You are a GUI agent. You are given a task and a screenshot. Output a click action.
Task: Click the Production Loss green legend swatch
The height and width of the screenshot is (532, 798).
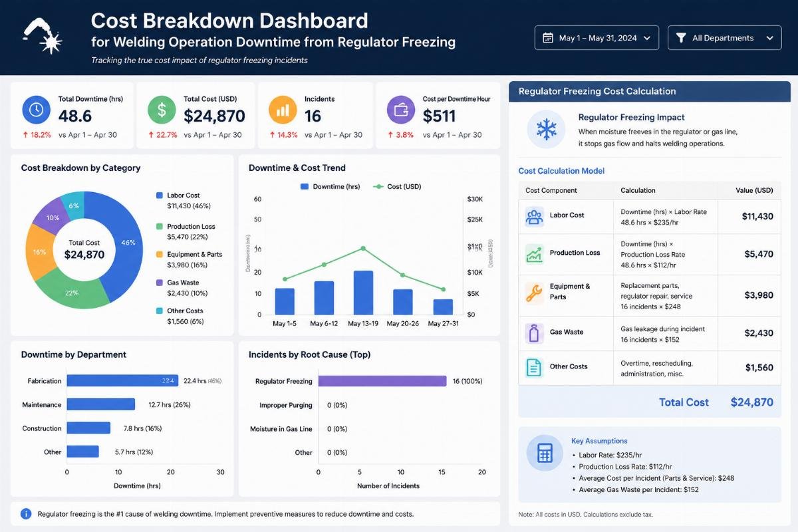[159, 227]
